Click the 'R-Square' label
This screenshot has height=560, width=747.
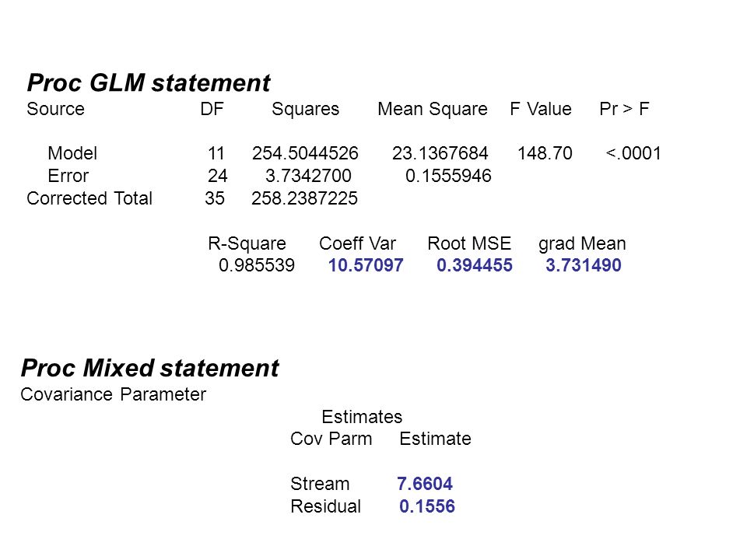pyautogui.click(x=247, y=243)
